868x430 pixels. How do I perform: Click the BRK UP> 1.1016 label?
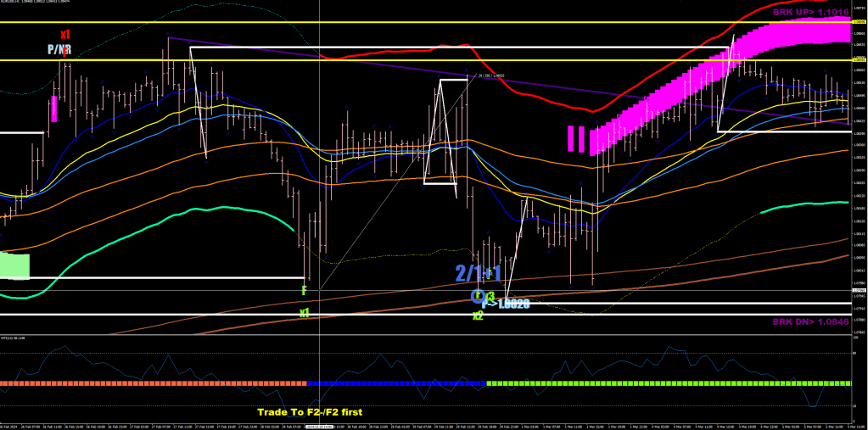pyautogui.click(x=809, y=13)
